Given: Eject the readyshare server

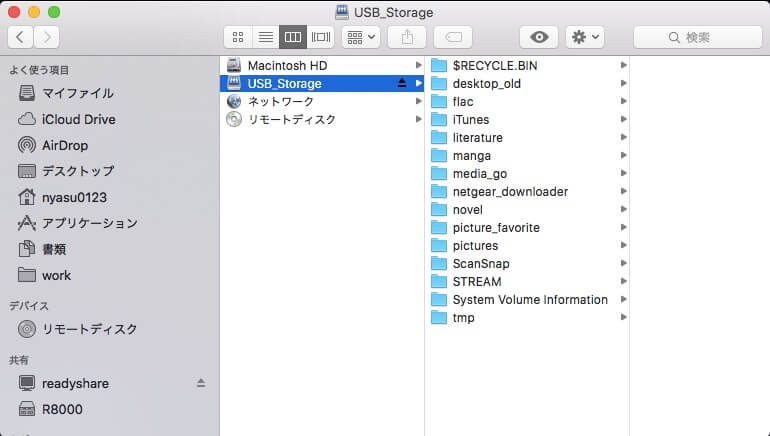Looking at the screenshot, I should tap(201, 383).
